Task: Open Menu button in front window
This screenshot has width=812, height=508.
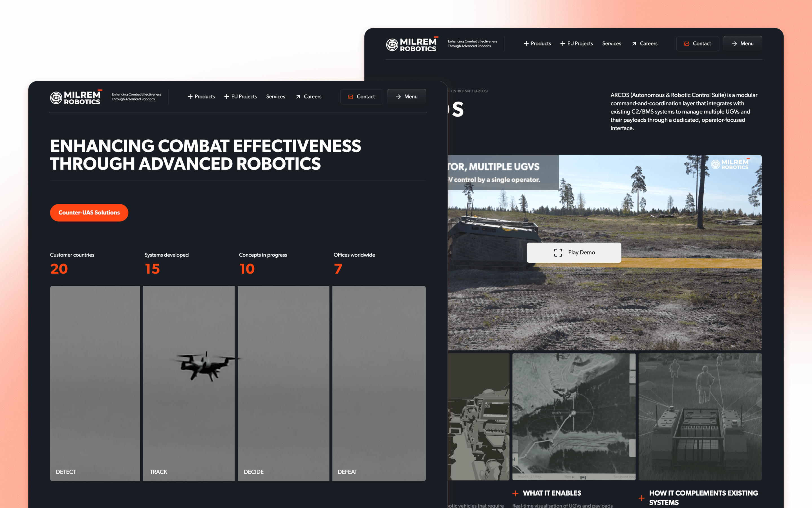Action: (407, 97)
